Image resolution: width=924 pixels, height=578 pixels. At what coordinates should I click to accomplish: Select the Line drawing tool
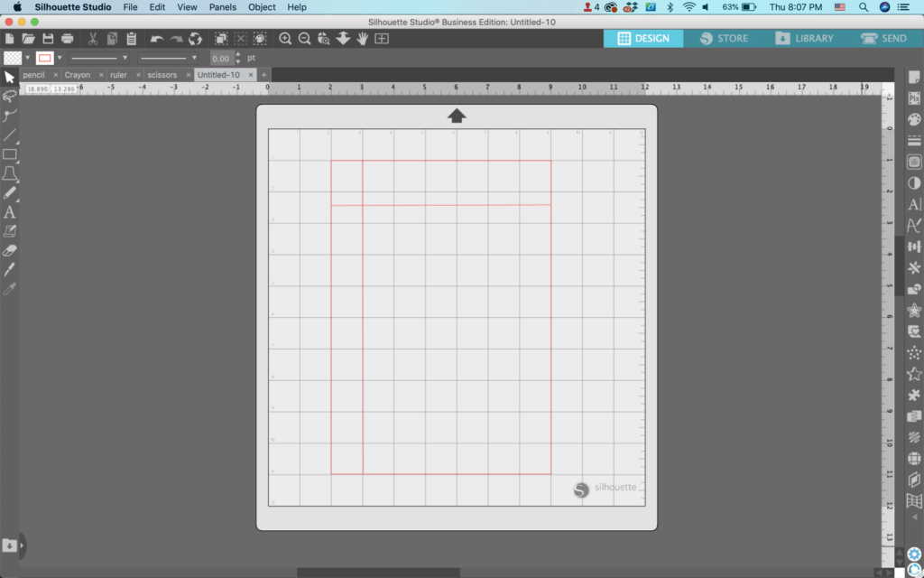click(9, 135)
